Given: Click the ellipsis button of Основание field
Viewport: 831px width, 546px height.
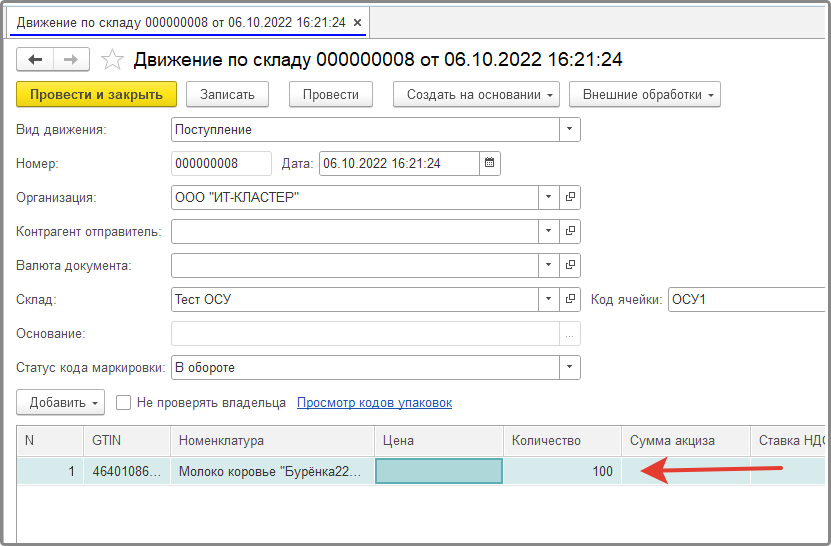Looking at the screenshot, I should [570, 333].
